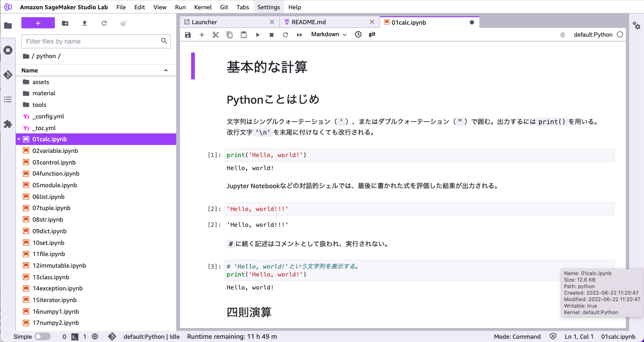The width and height of the screenshot is (644, 342).
Task: Click the default:Python kernel name
Action: [x=593, y=35]
